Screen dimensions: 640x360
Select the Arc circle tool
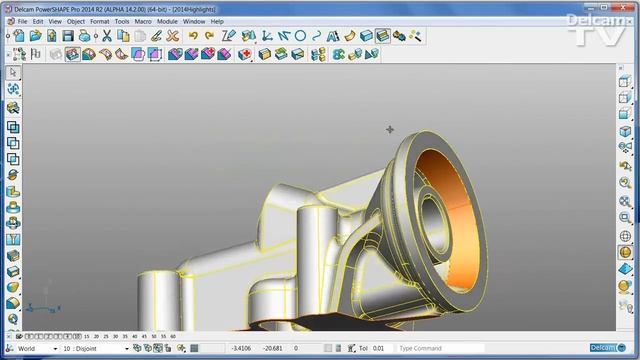click(x=300, y=36)
